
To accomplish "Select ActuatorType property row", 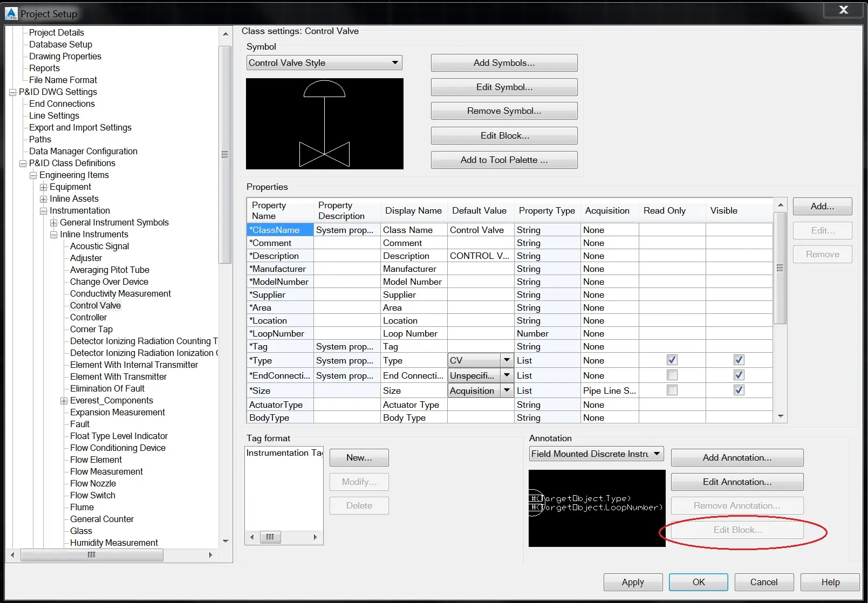I will [510, 405].
